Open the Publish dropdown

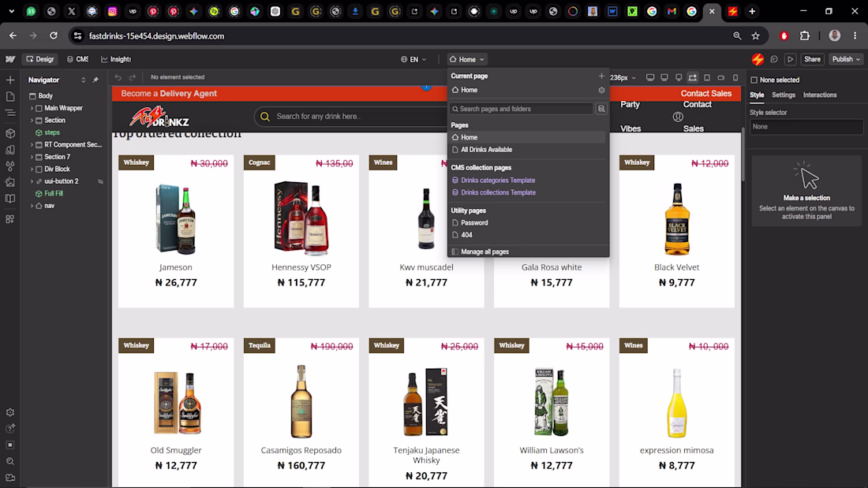[846, 59]
